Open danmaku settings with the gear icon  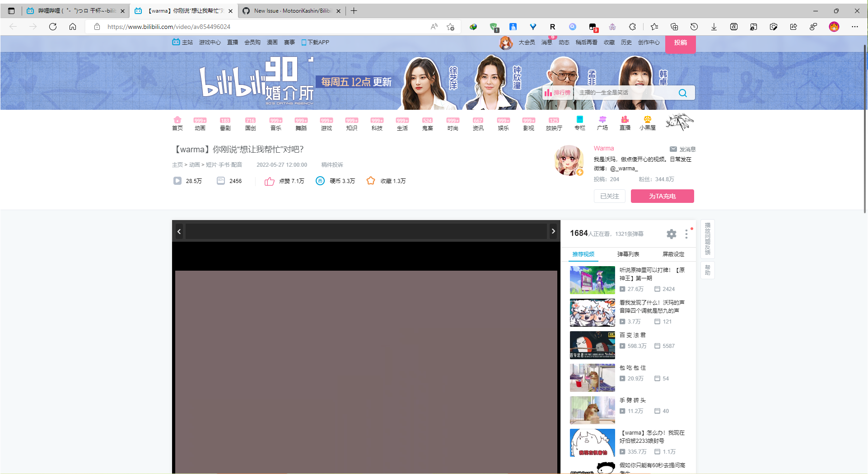671,234
